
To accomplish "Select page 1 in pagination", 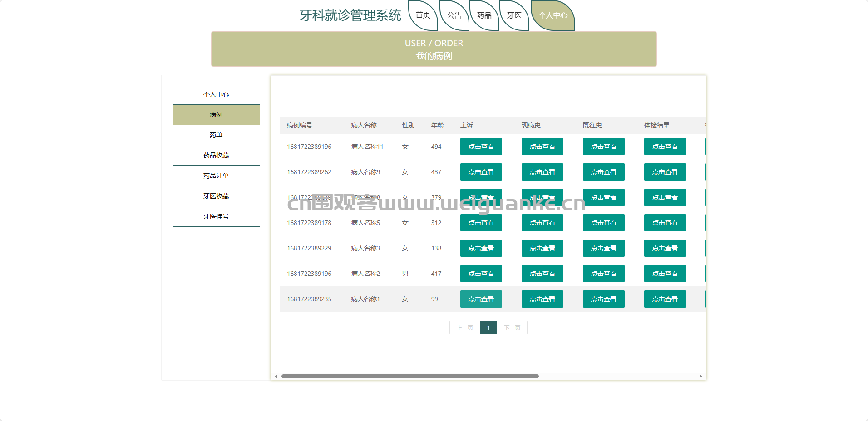I will (x=488, y=328).
